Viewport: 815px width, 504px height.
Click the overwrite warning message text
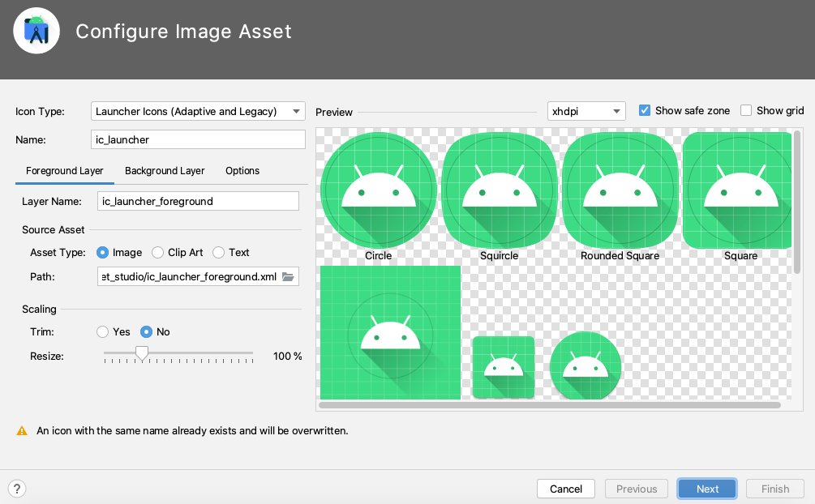(192, 431)
